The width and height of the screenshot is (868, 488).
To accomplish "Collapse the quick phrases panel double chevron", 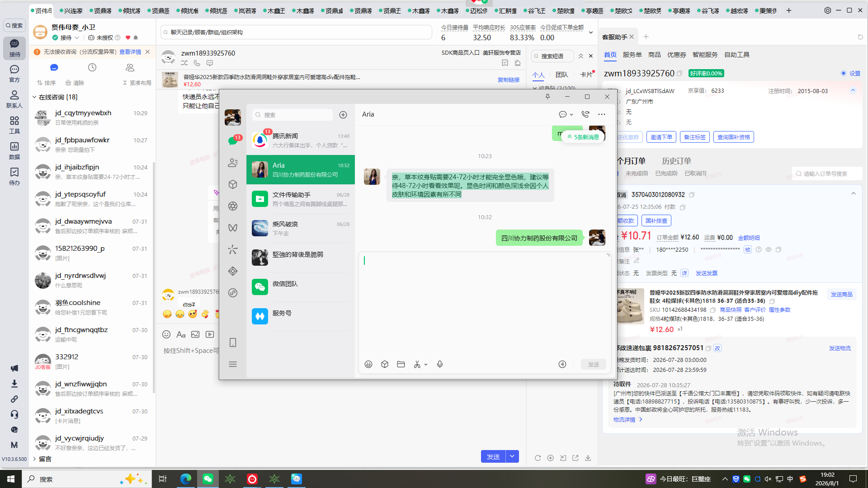I will 581,56.
